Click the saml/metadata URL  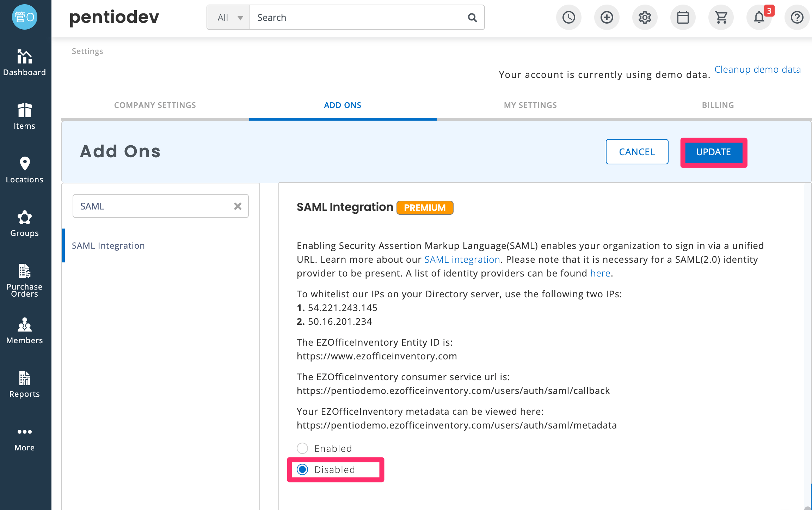pyautogui.click(x=457, y=425)
